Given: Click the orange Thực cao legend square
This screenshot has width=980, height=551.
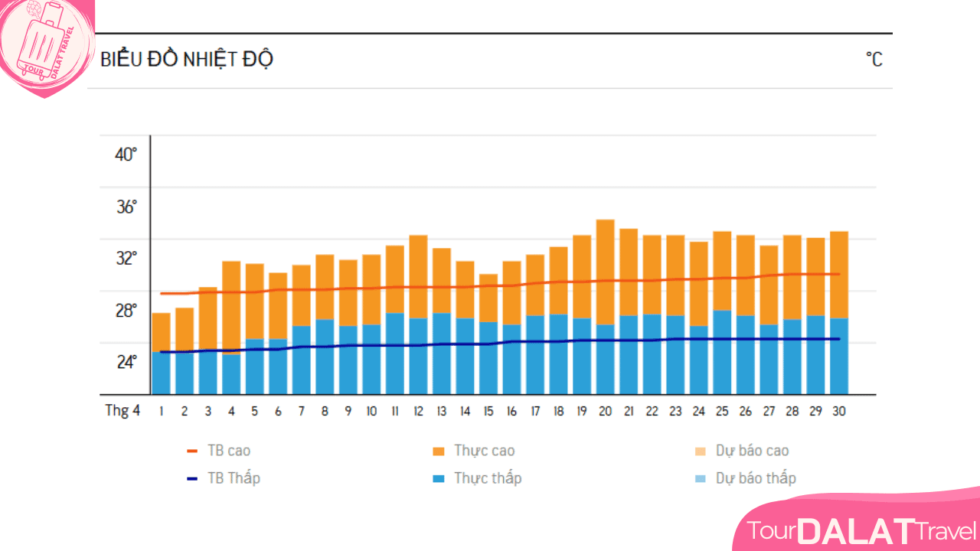Looking at the screenshot, I should pos(438,452).
